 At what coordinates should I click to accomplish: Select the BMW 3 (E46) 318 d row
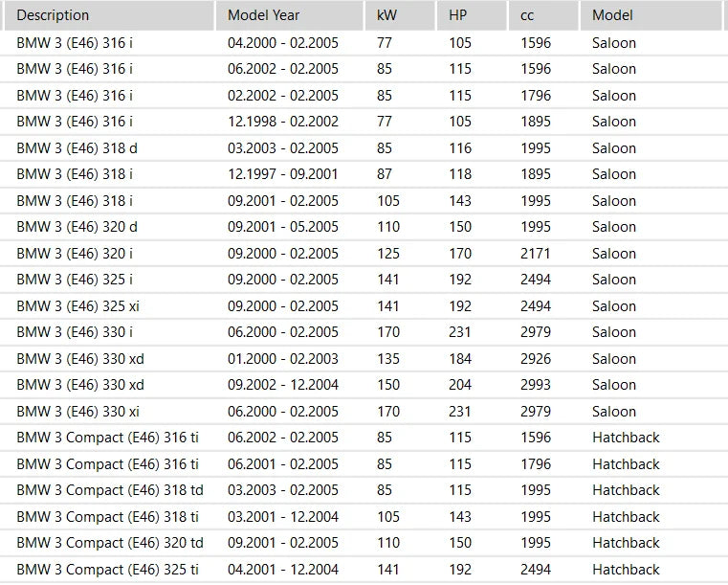[77, 148]
